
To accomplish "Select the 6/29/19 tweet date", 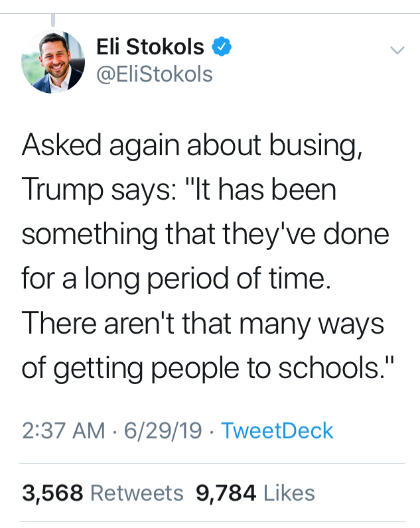I will coord(162,431).
